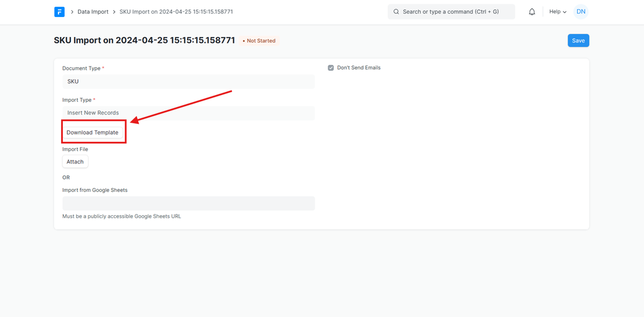Open the DN user avatar menu
The height and width of the screenshot is (317, 644).
point(580,12)
